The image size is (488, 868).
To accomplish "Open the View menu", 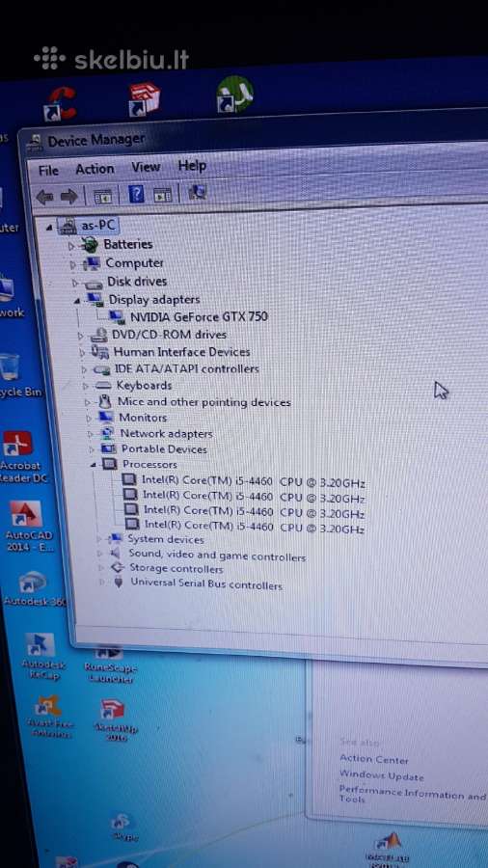I will 146,167.
